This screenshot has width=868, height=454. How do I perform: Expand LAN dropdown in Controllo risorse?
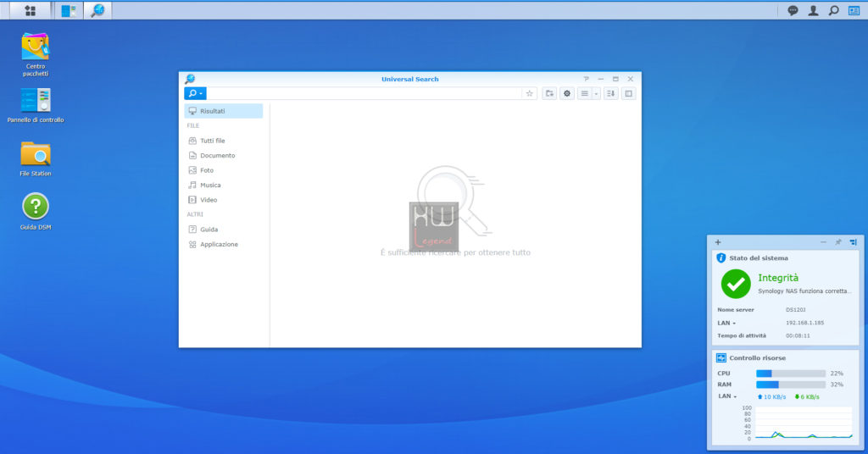[x=727, y=396]
